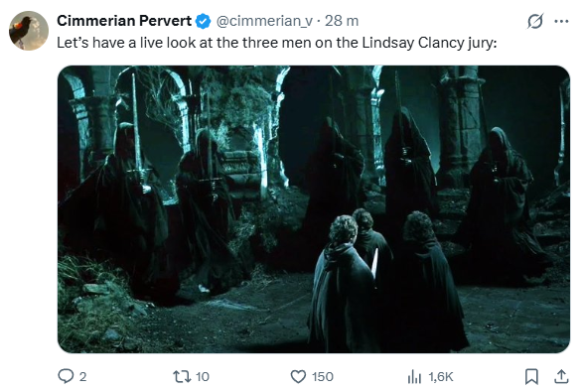Open the post via the 28 m timestamp

[342, 21]
